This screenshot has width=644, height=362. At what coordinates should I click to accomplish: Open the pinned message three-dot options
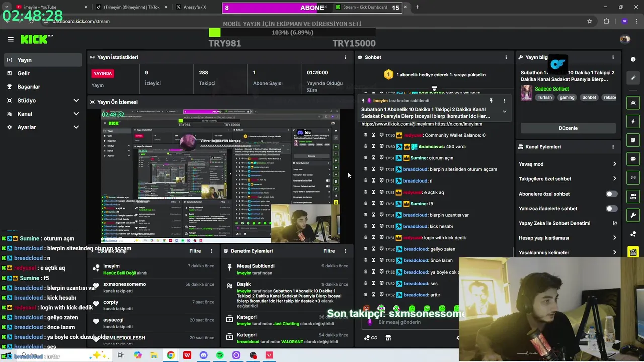pyautogui.click(x=505, y=101)
